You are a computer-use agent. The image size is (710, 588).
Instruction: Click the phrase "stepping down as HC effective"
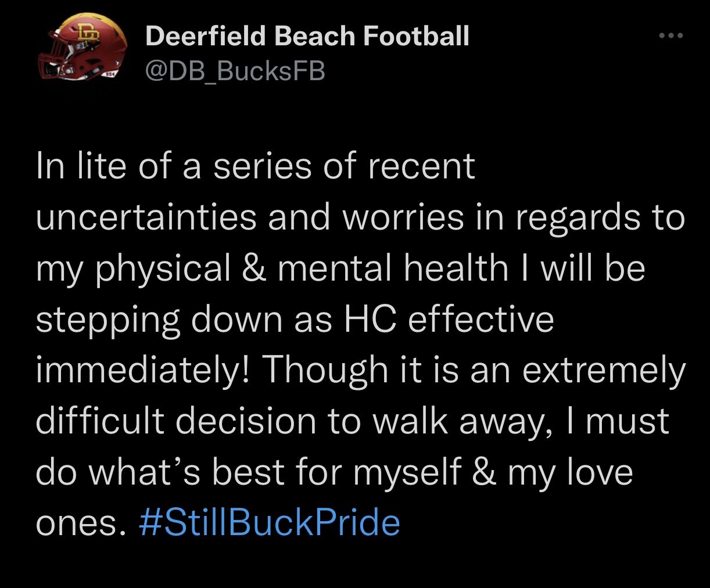pos(295,320)
